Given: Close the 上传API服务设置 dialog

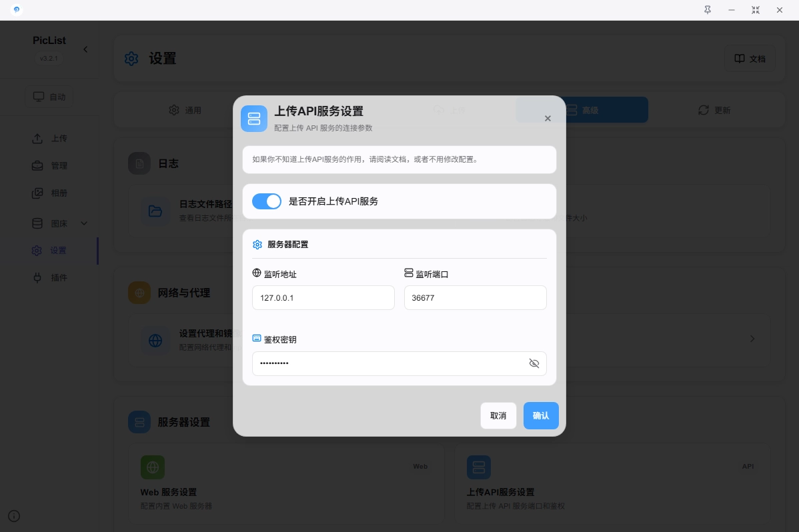Looking at the screenshot, I should point(548,119).
